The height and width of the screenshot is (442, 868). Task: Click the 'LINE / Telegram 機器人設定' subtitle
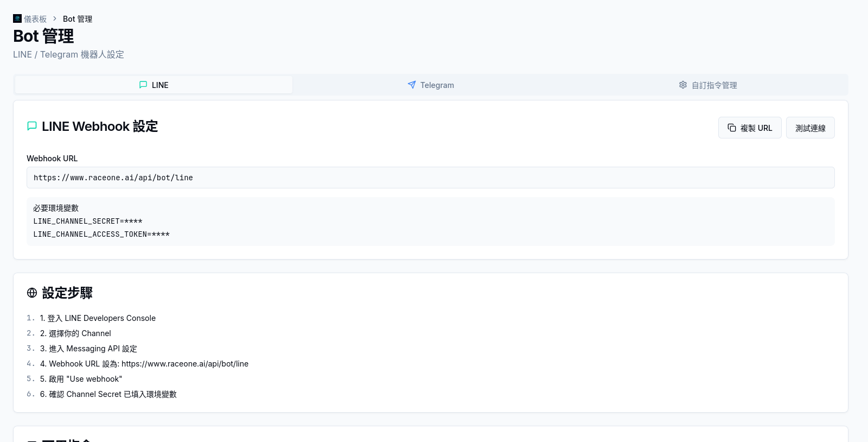click(68, 54)
